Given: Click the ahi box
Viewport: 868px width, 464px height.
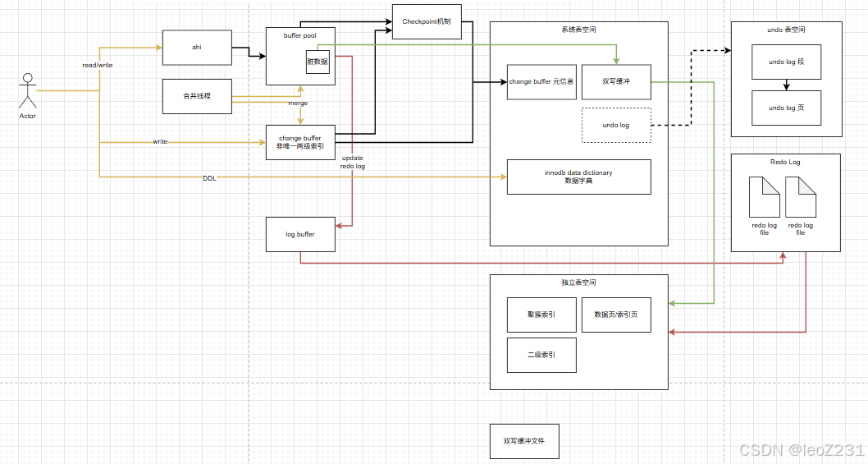Looking at the screenshot, I should (197, 48).
